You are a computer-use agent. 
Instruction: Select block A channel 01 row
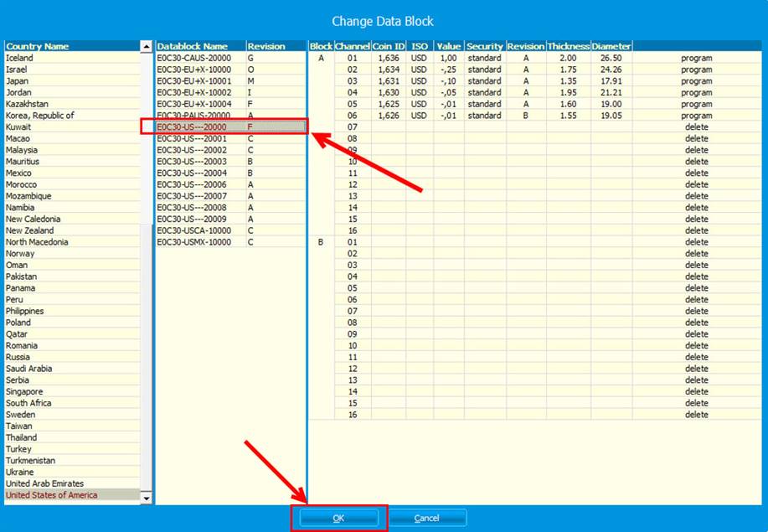click(352, 59)
